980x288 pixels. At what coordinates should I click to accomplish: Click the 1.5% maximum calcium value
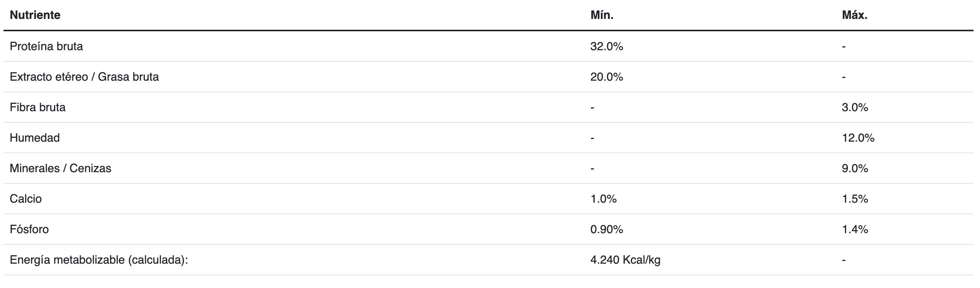pyautogui.click(x=855, y=199)
